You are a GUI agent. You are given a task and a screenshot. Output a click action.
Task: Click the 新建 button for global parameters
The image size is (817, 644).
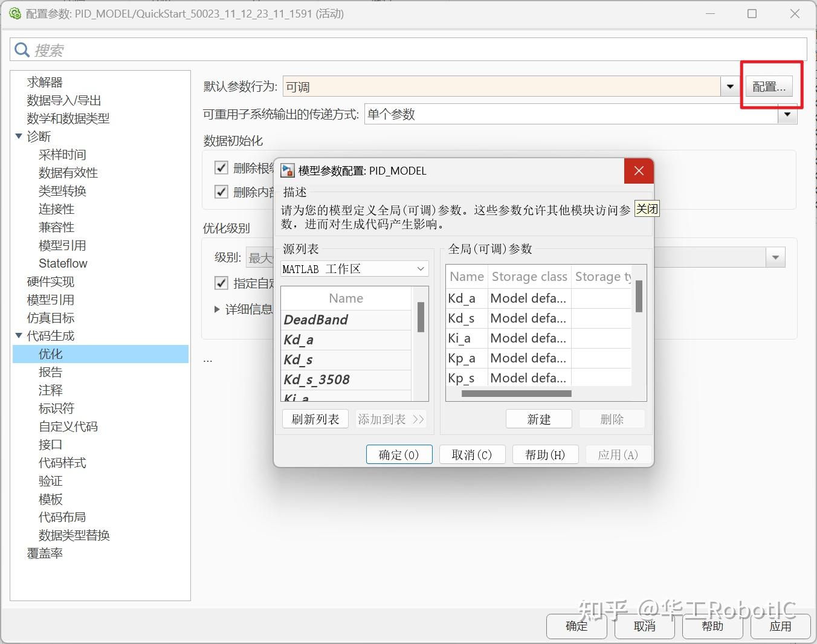(538, 418)
